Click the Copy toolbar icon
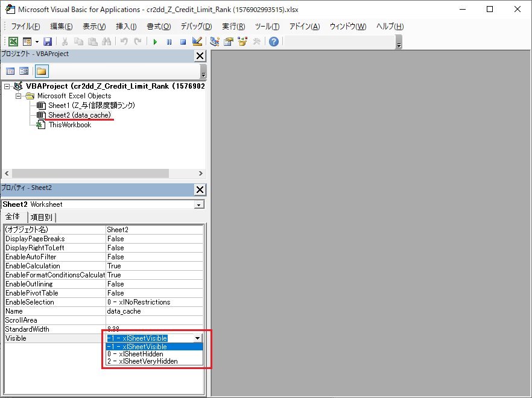 point(78,42)
